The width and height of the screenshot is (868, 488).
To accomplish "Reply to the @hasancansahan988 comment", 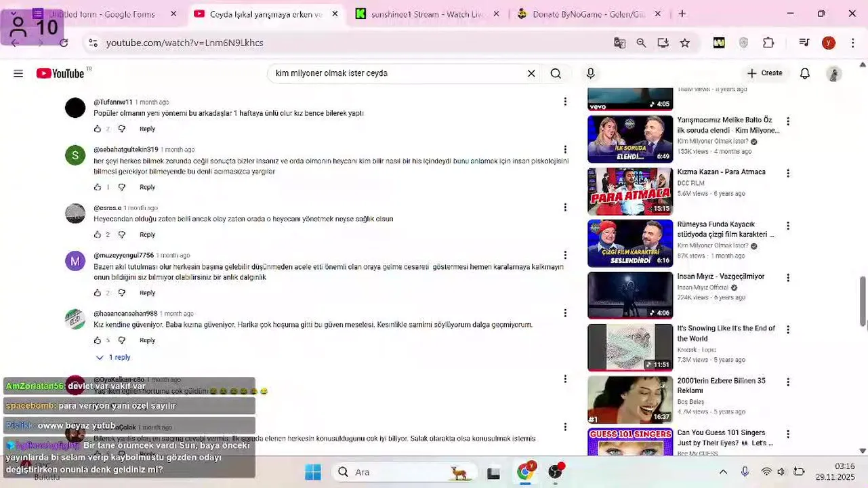I will coord(147,340).
